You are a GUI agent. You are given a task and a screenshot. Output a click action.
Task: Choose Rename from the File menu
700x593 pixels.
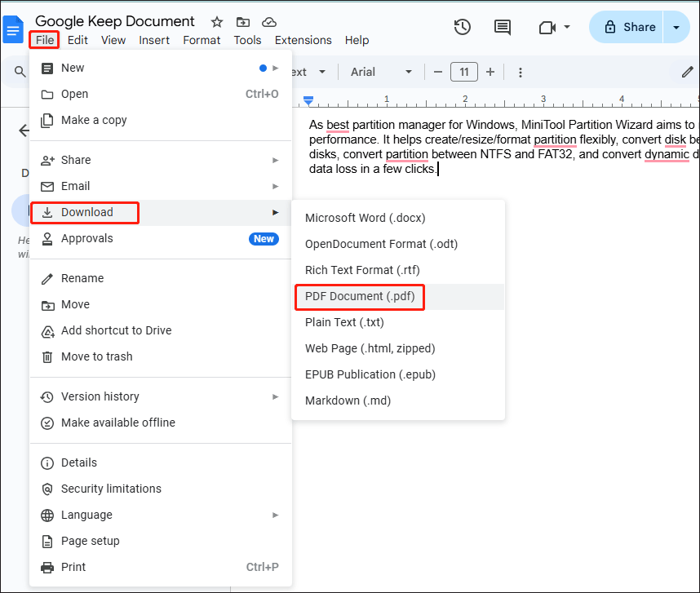point(161,278)
